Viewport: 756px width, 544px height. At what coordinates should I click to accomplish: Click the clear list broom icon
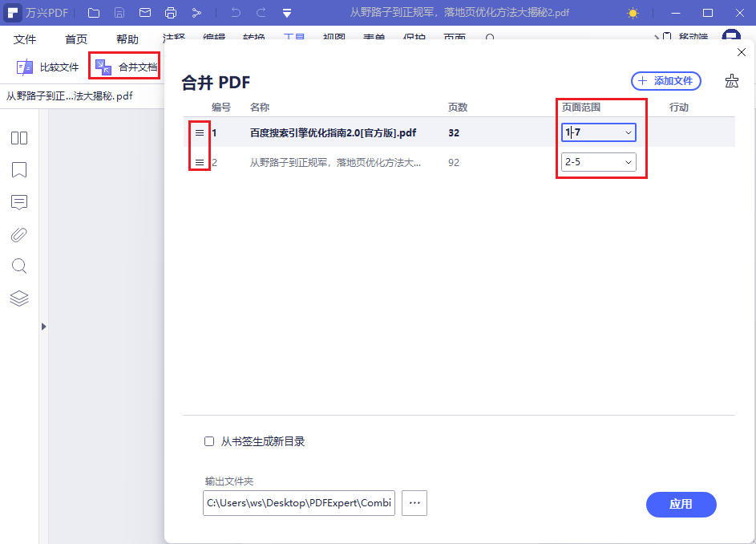click(732, 81)
